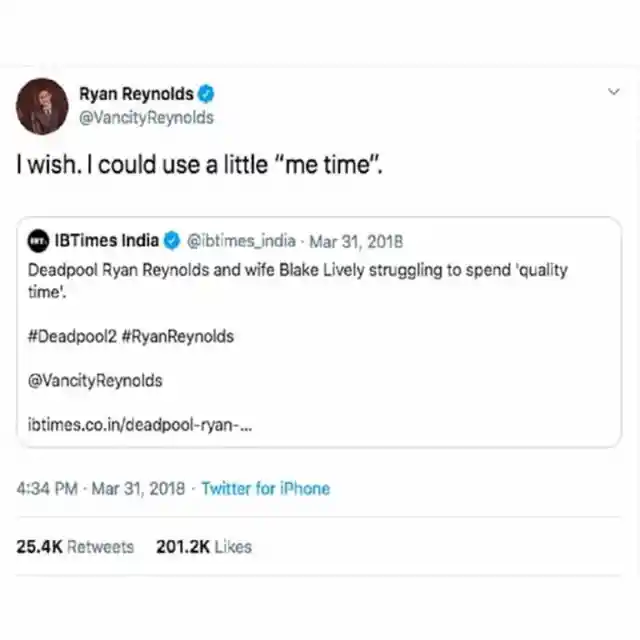View the 25.4K Retweets list
The image size is (640, 640).
pyautogui.click(x=75, y=547)
